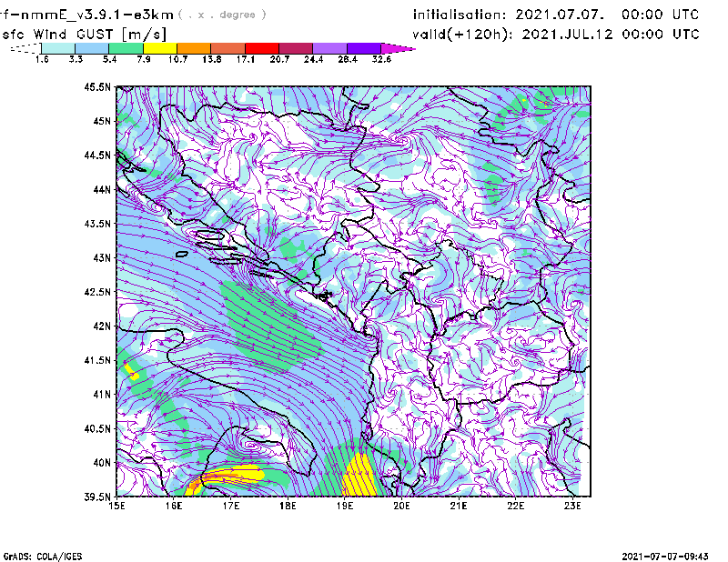Click the '43.5N' latitude label
Viewport: 728px width, 562px height.
click(x=97, y=223)
